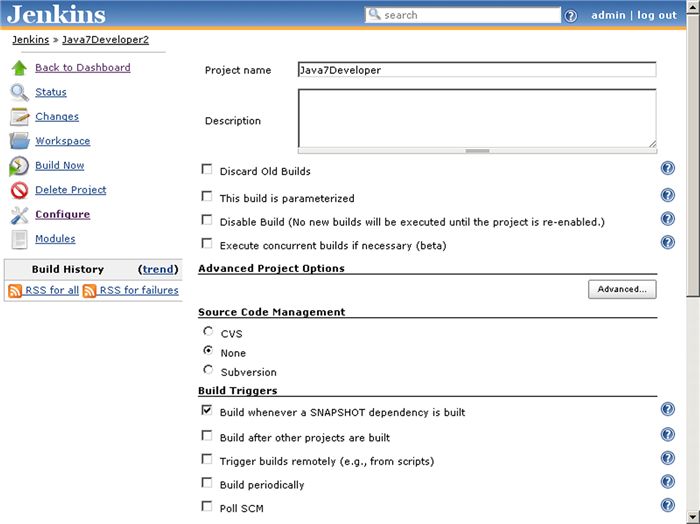
Task: Uncheck Build whenever a SNAPSHOT dependency is built
Action: click(x=207, y=411)
